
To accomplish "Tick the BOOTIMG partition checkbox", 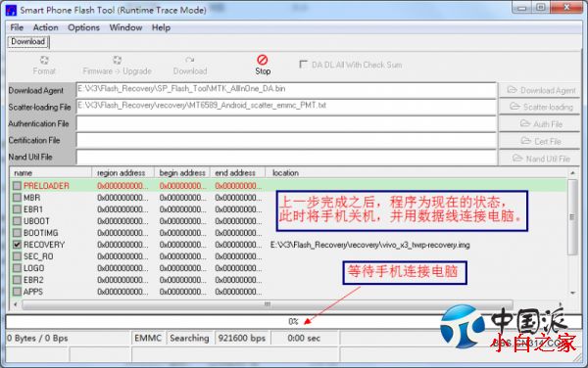I will pyautogui.click(x=17, y=233).
